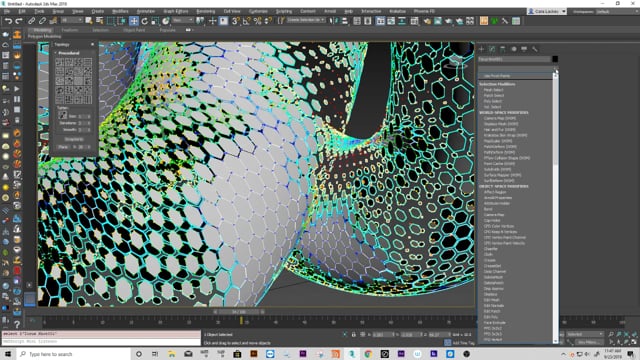This screenshot has width=640, height=360.
Task: Collapse the Modifier List dropdown arrow
Action: coord(556,70)
